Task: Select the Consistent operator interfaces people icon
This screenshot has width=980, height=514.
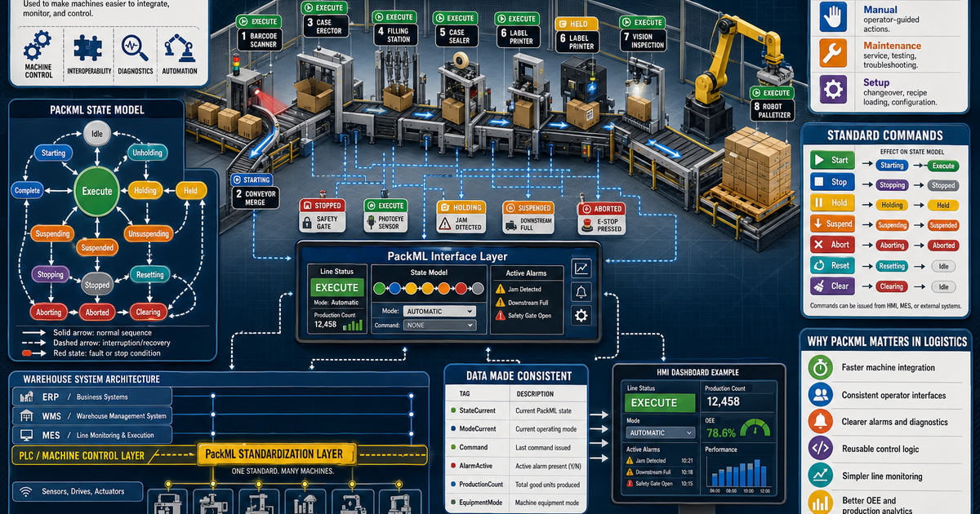Action: (820, 395)
